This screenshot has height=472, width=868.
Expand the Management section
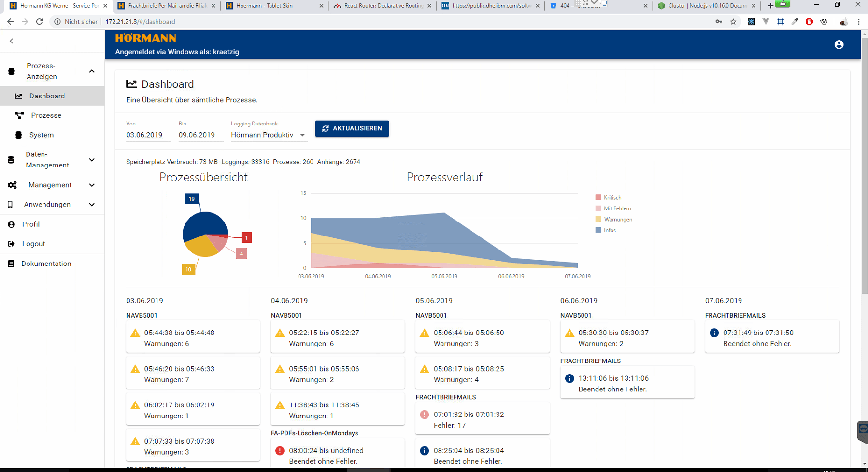(92, 185)
